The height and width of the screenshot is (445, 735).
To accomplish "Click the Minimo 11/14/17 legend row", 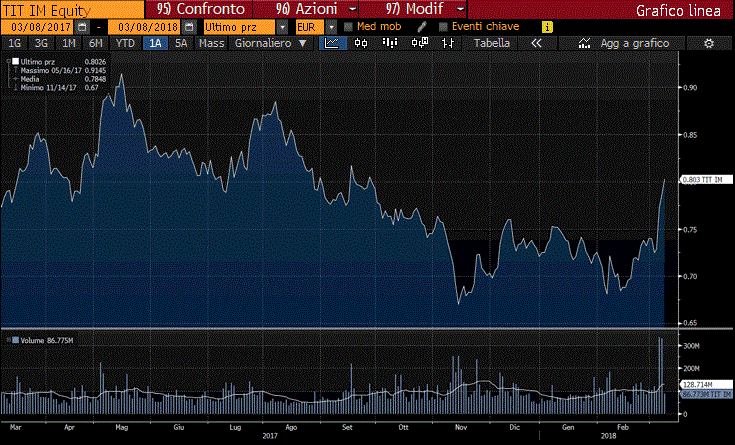I will point(55,88).
